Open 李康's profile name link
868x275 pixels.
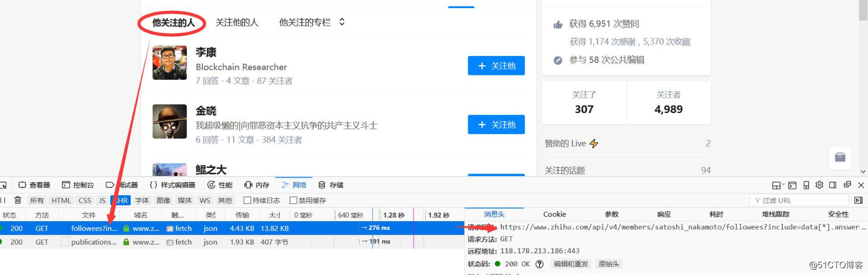(x=206, y=52)
